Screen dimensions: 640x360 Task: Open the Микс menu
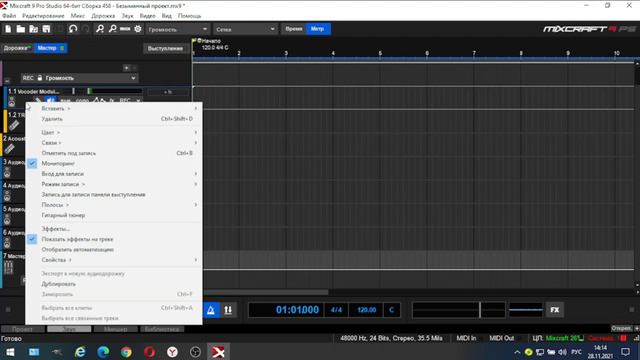78,16
